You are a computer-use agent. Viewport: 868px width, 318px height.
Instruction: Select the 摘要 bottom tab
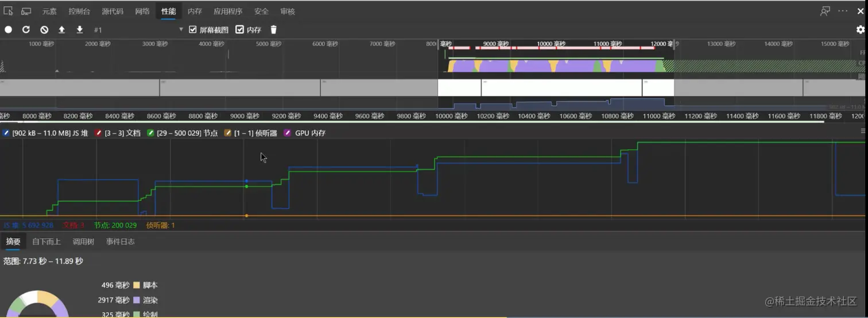13,242
